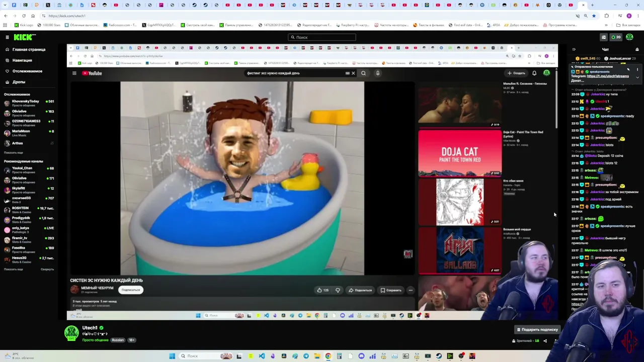This screenshot has height=362, width=644.
Task: Expand the pinned chat message chevron
Action: click(x=637, y=77)
